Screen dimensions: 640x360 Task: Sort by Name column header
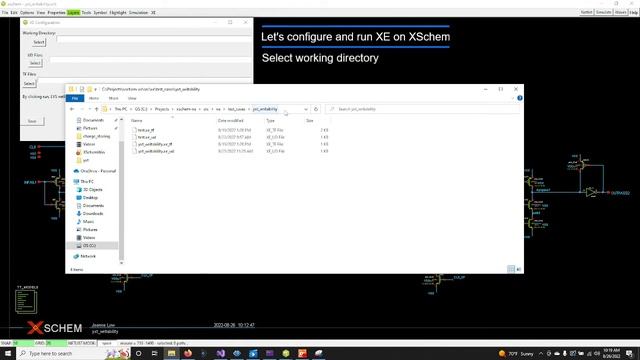[137, 121]
